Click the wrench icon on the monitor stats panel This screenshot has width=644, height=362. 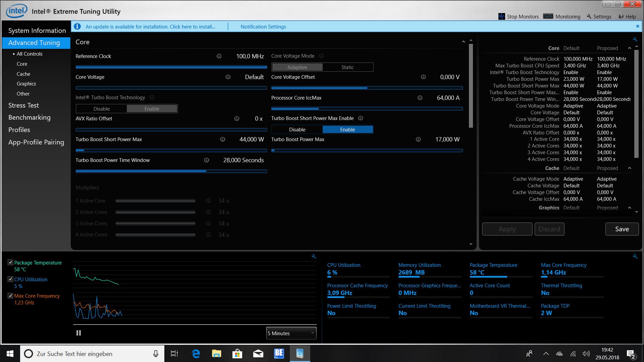[635, 256]
